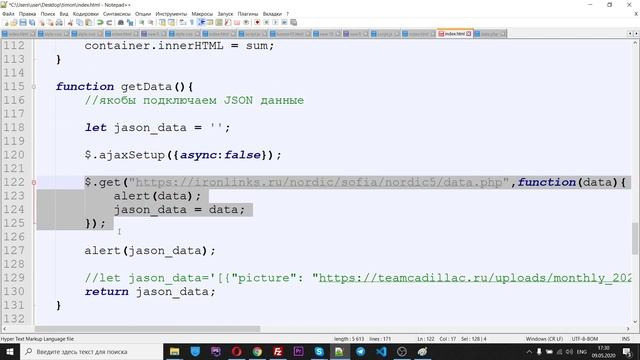
Task: Click the teamcadillac.ru URL on line 129
Action: [x=475, y=278]
